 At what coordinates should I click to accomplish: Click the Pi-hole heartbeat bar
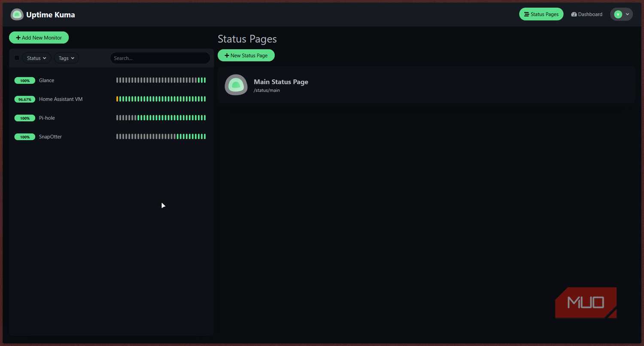click(x=161, y=118)
